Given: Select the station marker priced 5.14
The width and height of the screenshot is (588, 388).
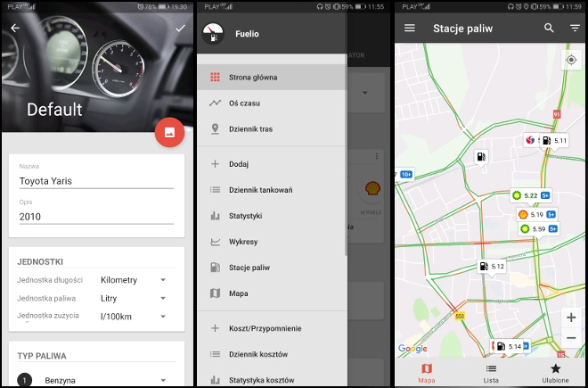Looking at the screenshot, I should click(508, 346).
